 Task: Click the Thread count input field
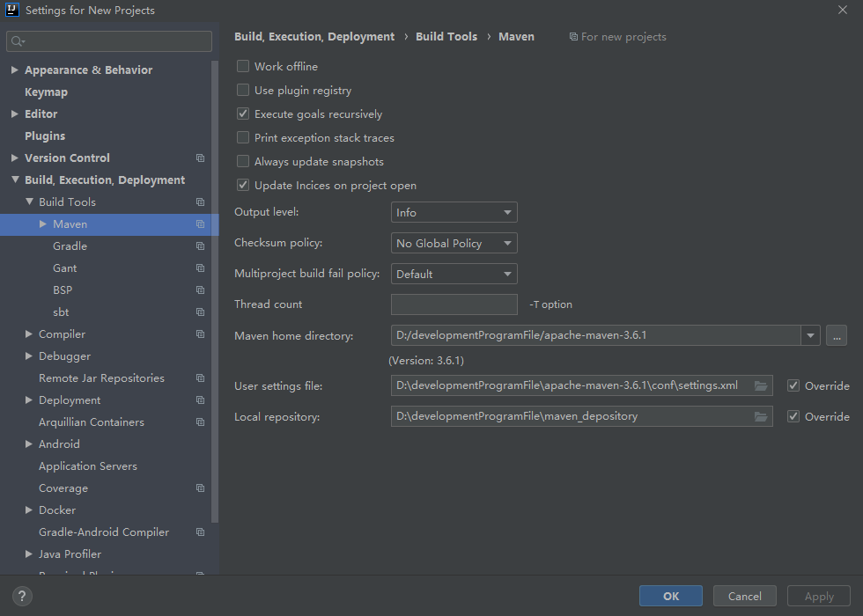[x=454, y=304]
